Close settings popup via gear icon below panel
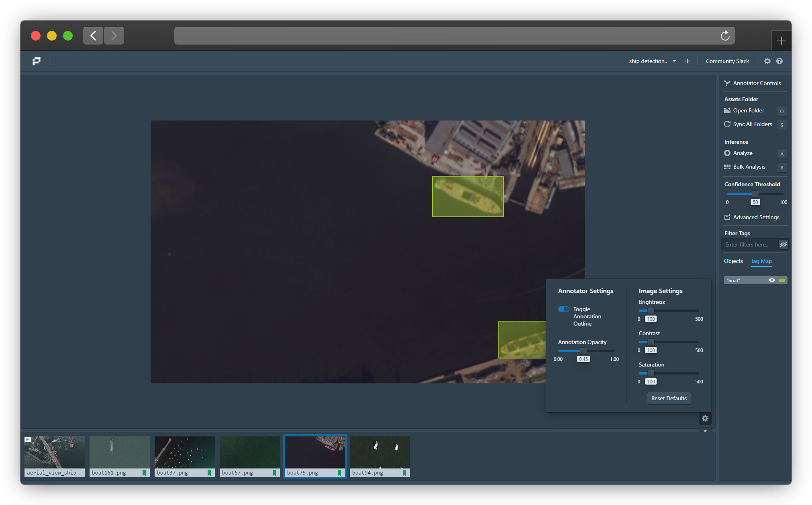Image resolution: width=812 pixels, height=505 pixels. [705, 418]
